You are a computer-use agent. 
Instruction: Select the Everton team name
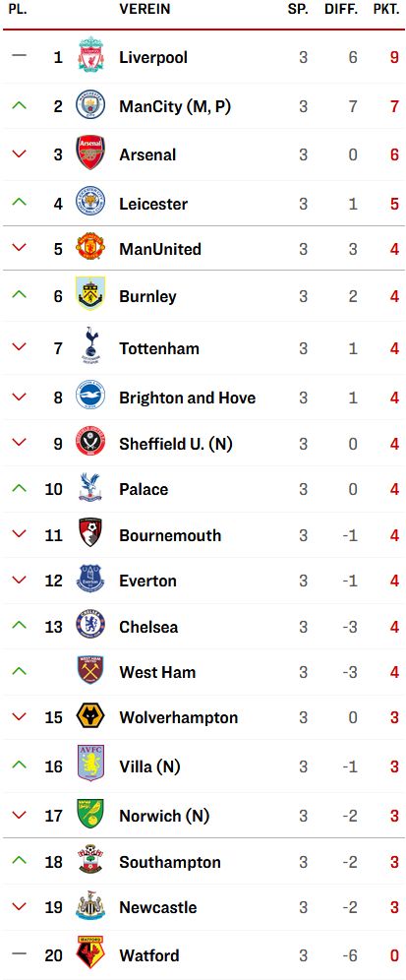click(x=147, y=581)
